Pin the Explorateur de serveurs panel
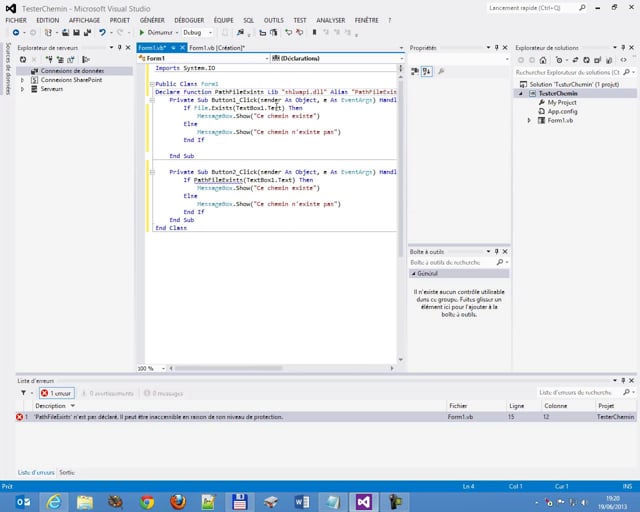This screenshot has height=512, width=640. 120,48
